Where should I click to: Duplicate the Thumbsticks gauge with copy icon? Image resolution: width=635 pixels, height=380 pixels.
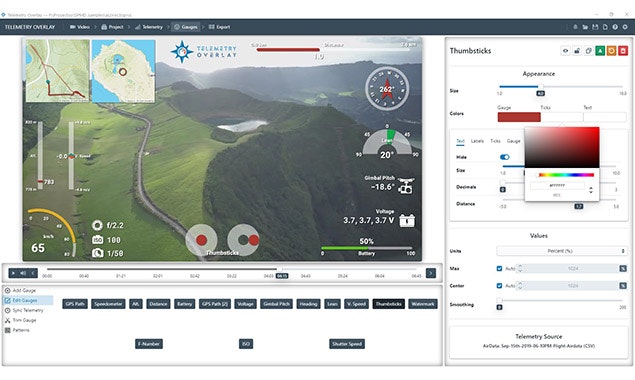tap(588, 51)
